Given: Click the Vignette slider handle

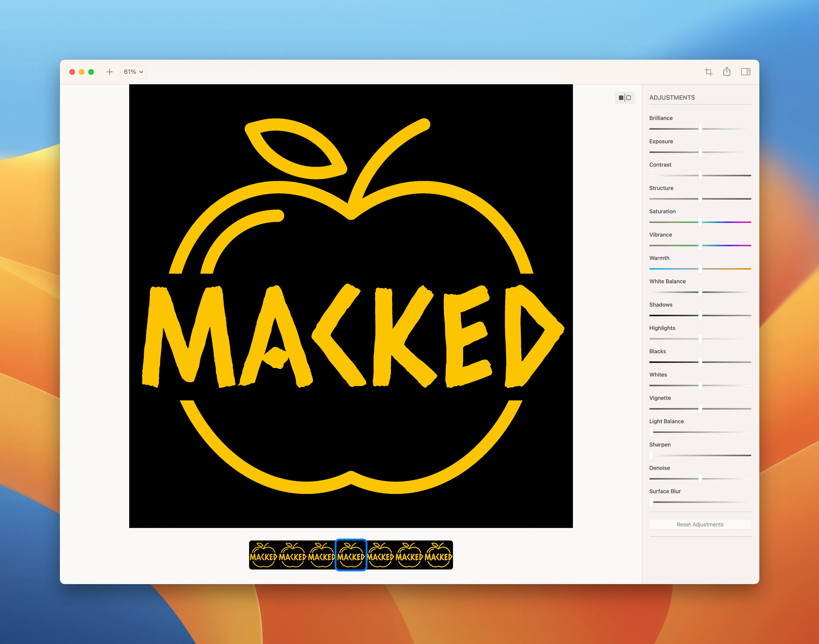Looking at the screenshot, I should point(700,409).
